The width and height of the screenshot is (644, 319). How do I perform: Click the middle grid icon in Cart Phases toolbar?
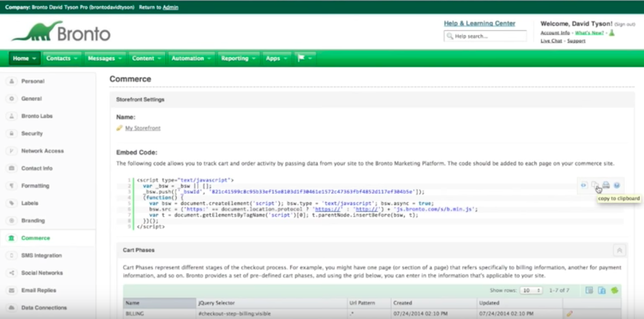coord(602,290)
